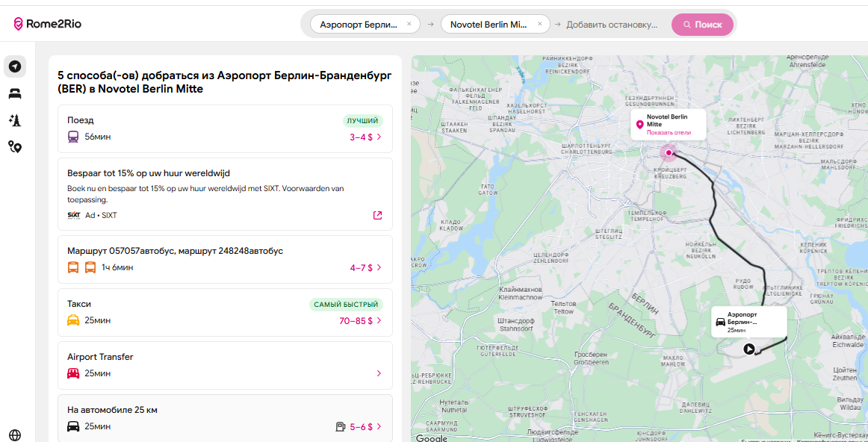868x442 pixels.
Task: Click the red Airport Transfer car icon
Action: [74, 373]
